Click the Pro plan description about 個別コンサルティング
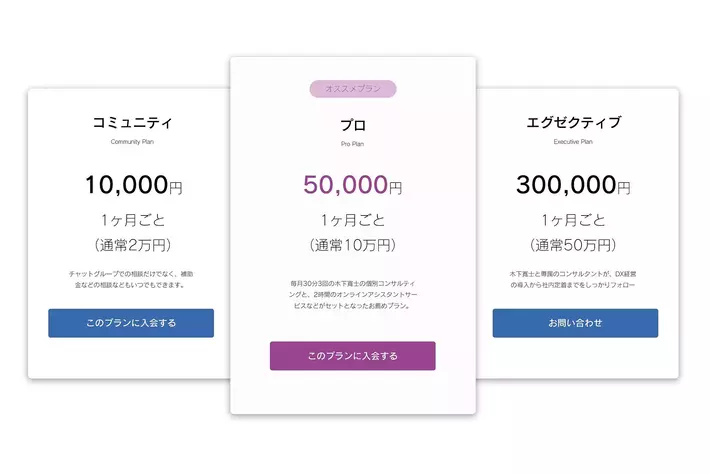Viewport: 710px width, 474px height. pos(353,294)
